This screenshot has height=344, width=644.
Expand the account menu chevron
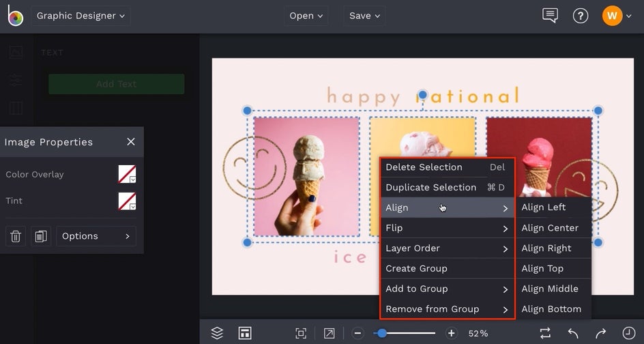629,16
